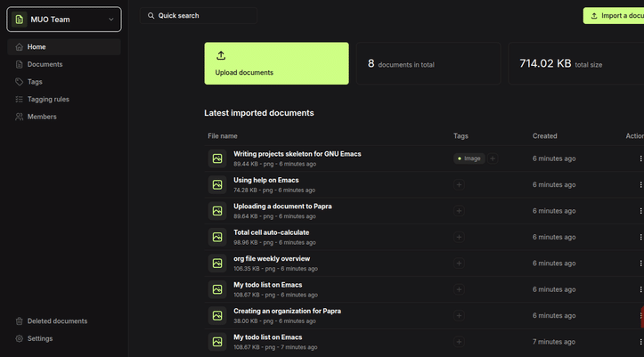Open 'Total cell auto-calculate' document
644x357 pixels.
point(271,232)
